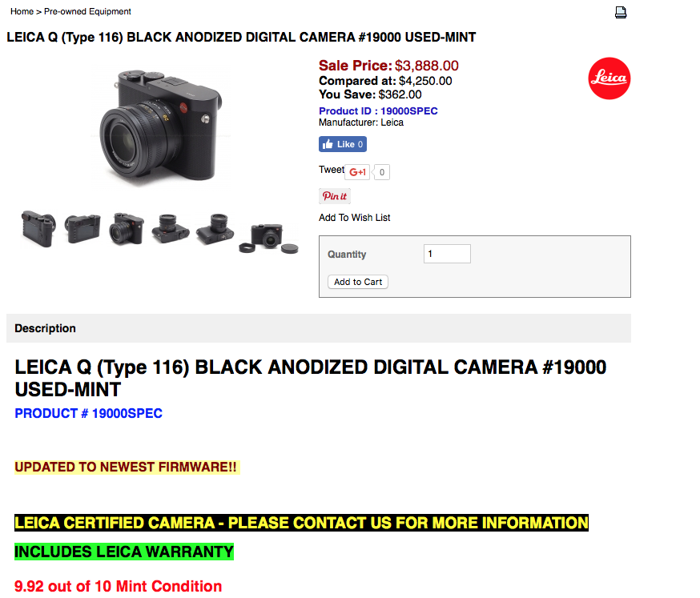This screenshot has height=598, width=700.
Task: Select the fifth top-angle camera thumbnail
Action: pyautogui.click(x=215, y=229)
